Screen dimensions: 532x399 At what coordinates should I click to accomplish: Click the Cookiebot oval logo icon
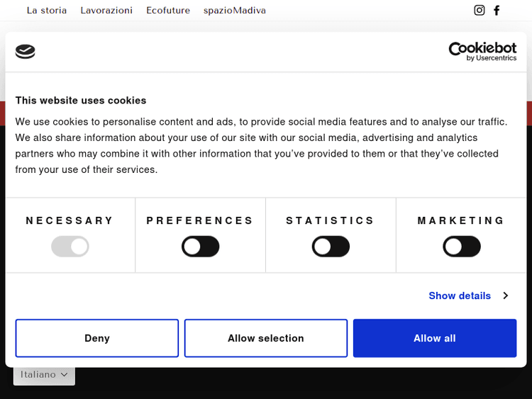(26, 51)
